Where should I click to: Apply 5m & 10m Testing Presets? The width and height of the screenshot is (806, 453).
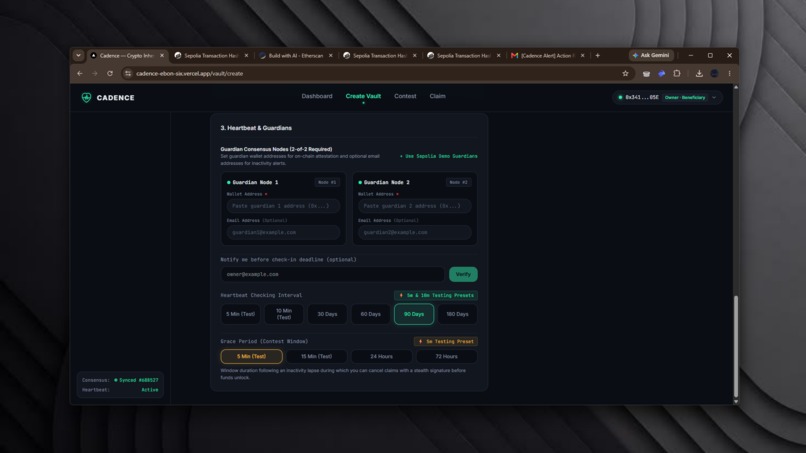click(x=436, y=295)
